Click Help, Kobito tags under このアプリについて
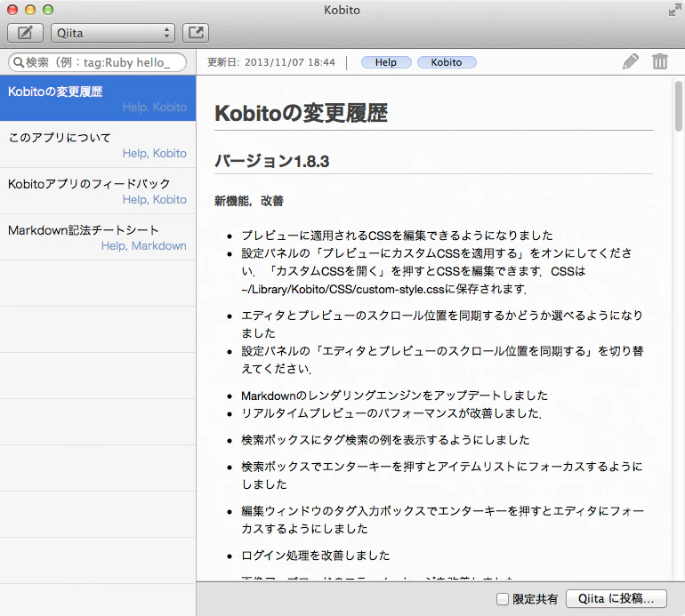 tap(154, 153)
